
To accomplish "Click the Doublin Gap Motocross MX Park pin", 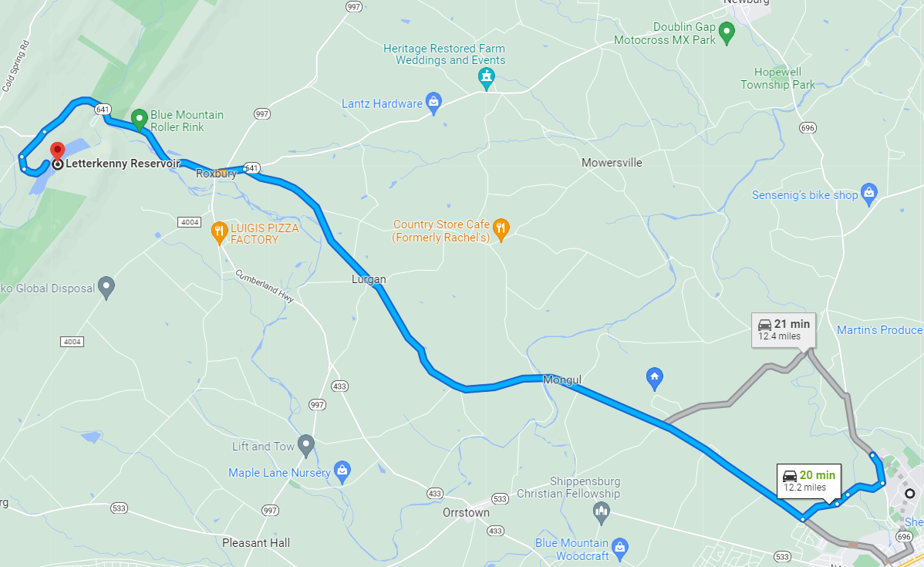I will [x=727, y=33].
